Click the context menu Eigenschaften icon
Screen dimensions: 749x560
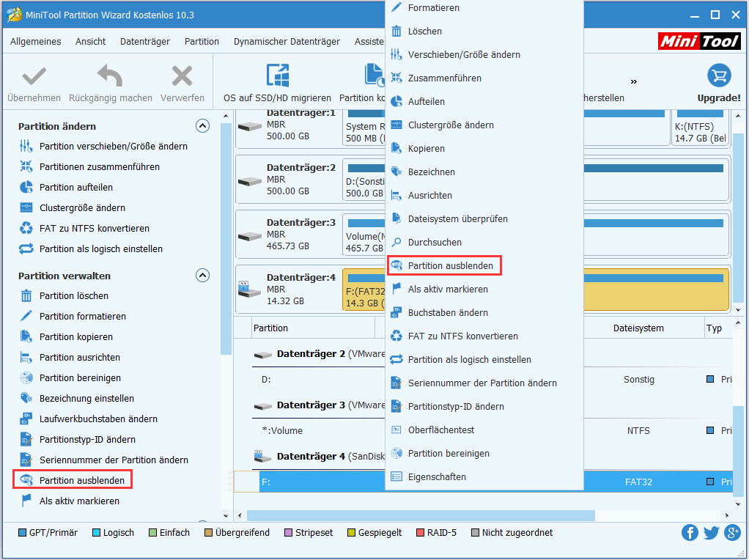396,476
